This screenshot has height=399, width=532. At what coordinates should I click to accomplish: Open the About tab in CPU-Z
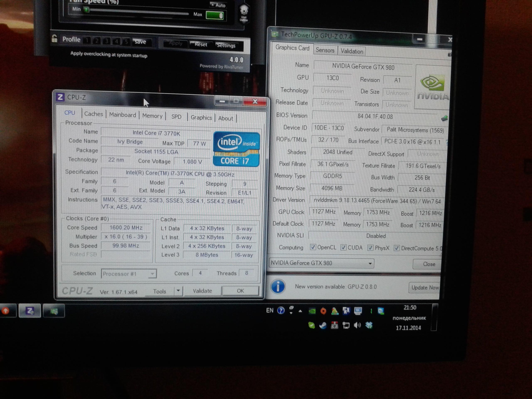(x=226, y=118)
